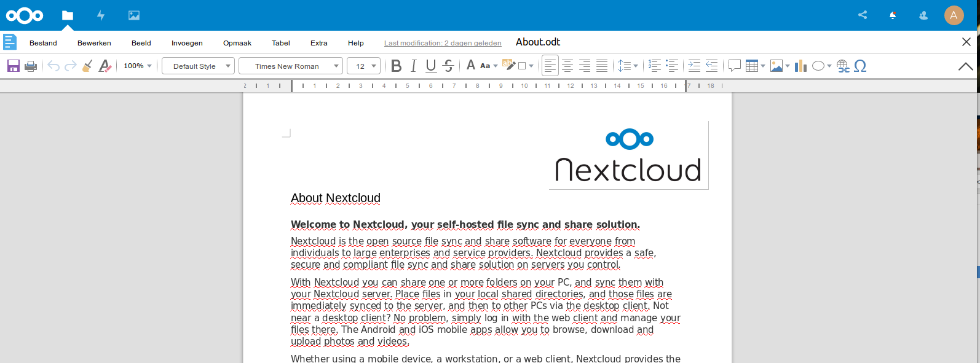Click the numbered list icon

click(655, 66)
